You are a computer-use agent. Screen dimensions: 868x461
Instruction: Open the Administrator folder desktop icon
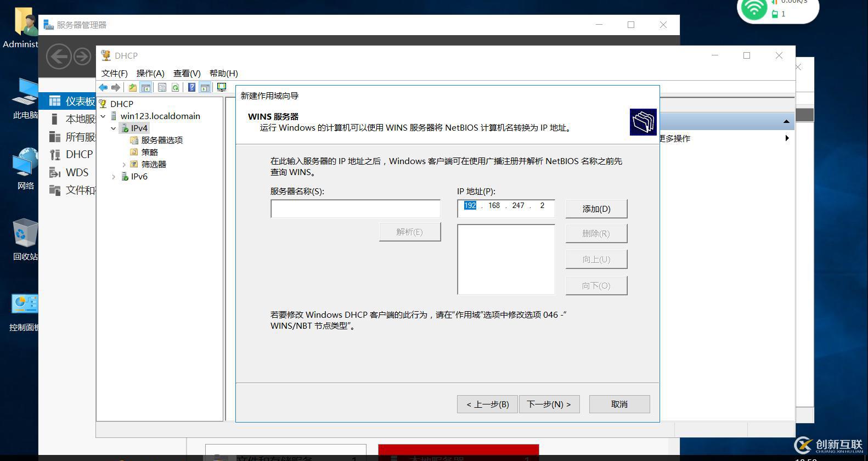[x=22, y=27]
